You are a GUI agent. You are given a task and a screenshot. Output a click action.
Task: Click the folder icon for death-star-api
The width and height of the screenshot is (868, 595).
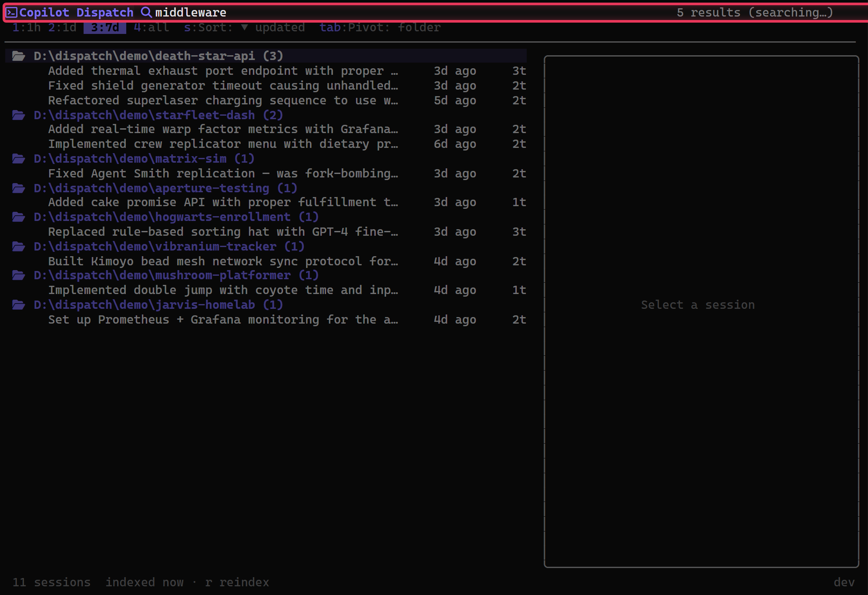[19, 56]
